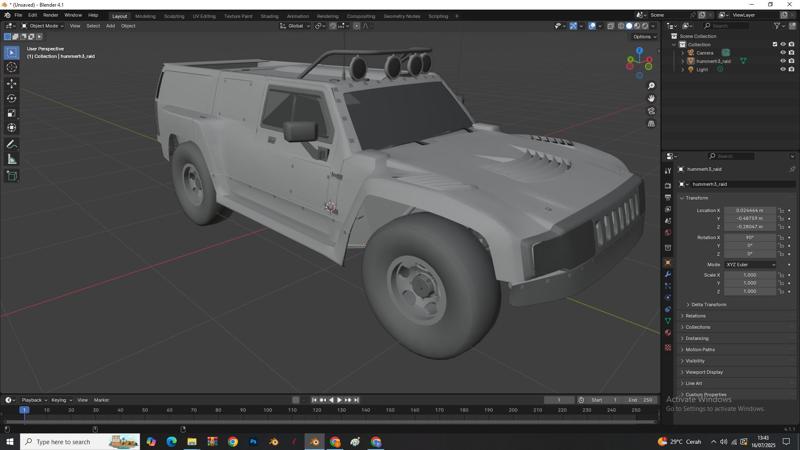Click the timeline Play button
800x450 pixels.
[x=339, y=400]
